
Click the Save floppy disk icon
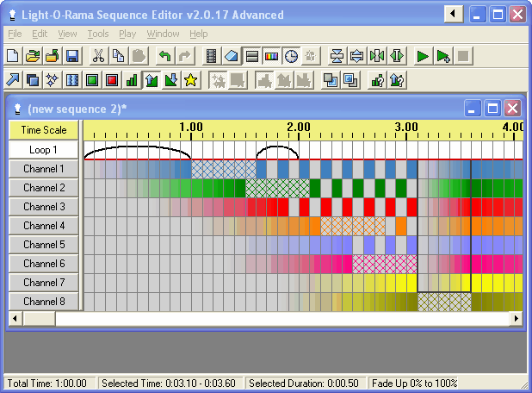click(x=72, y=56)
